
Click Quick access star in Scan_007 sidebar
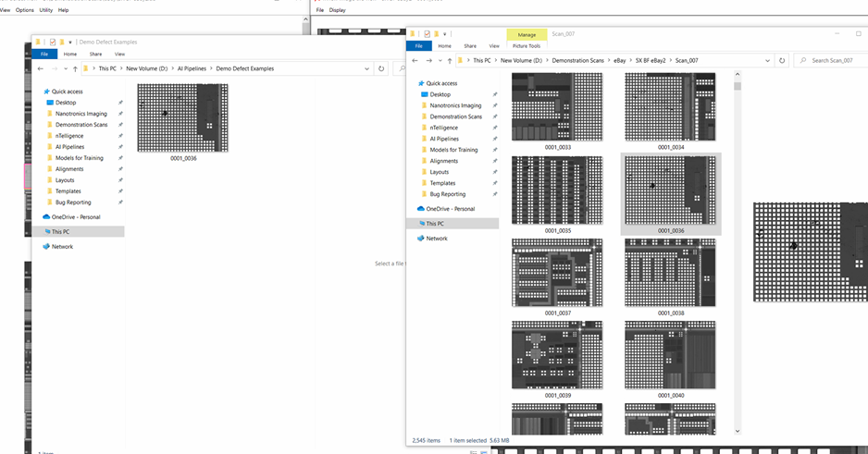tap(423, 83)
